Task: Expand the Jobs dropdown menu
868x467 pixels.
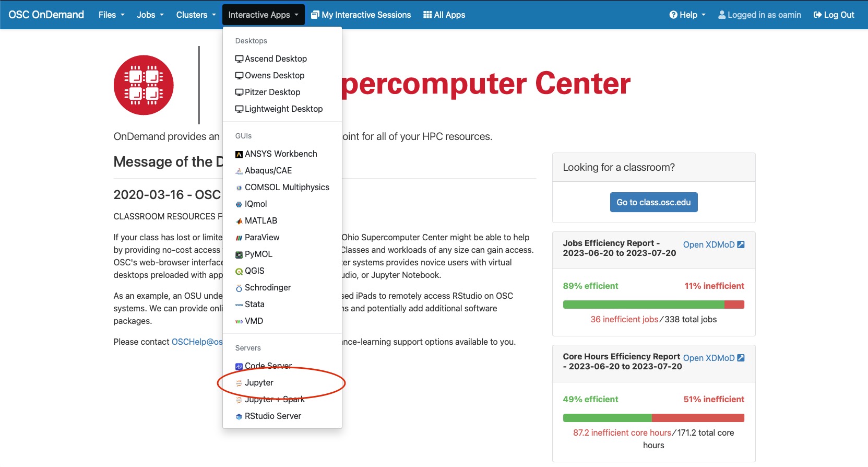Action: (150, 15)
